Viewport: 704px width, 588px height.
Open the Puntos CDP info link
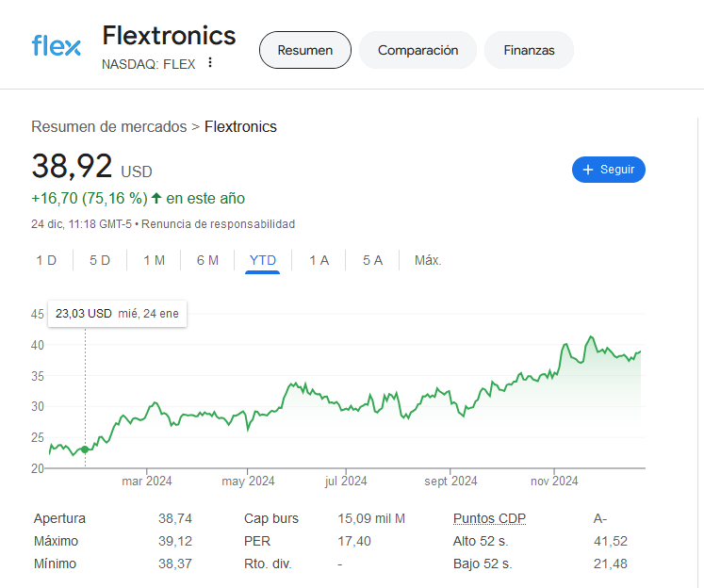(489, 518)
